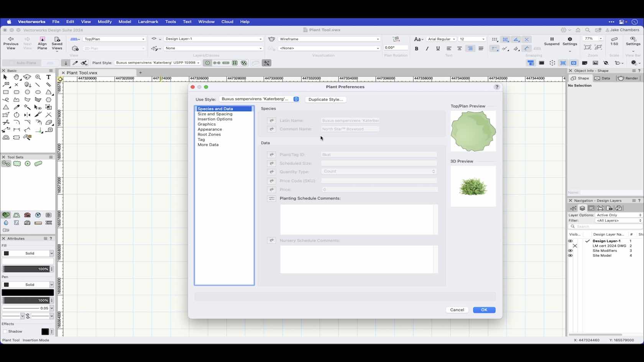
Task: Select the Zoom tool in Basic palette
Action: [x=38, y=77]
